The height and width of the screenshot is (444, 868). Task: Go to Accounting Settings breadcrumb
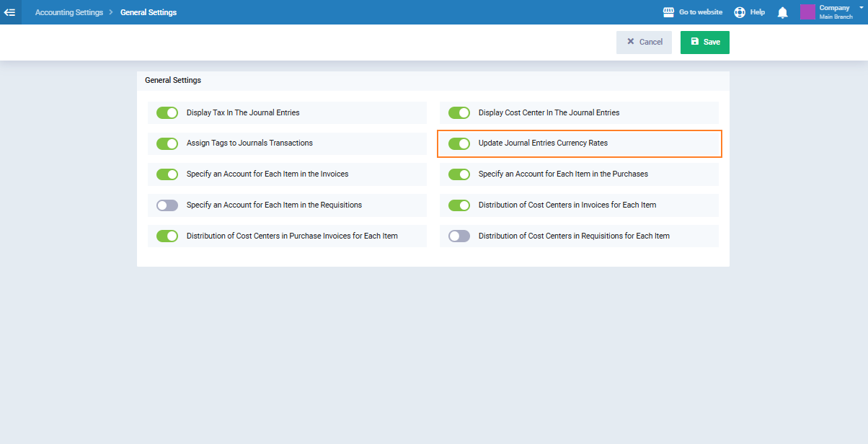69,12
